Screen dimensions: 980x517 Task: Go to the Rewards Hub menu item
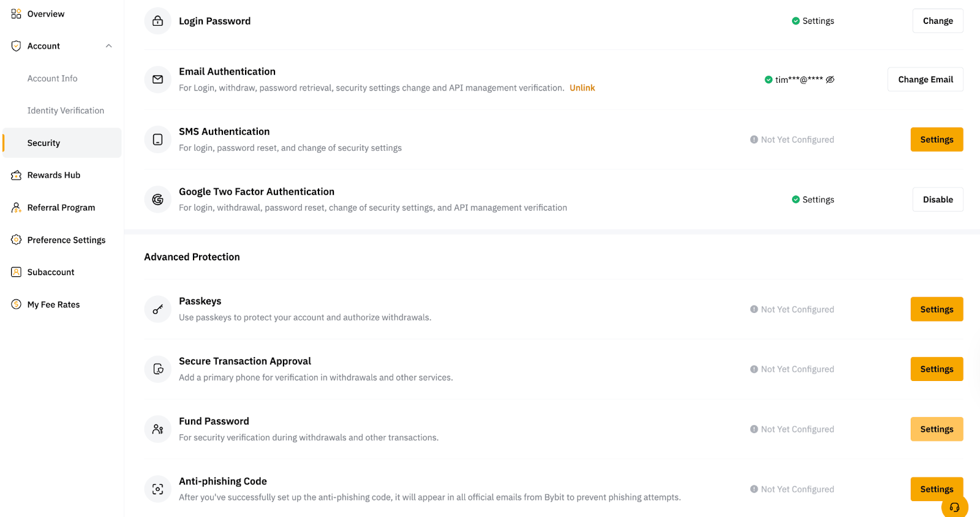pyautogui.click(x=54, y=175)
